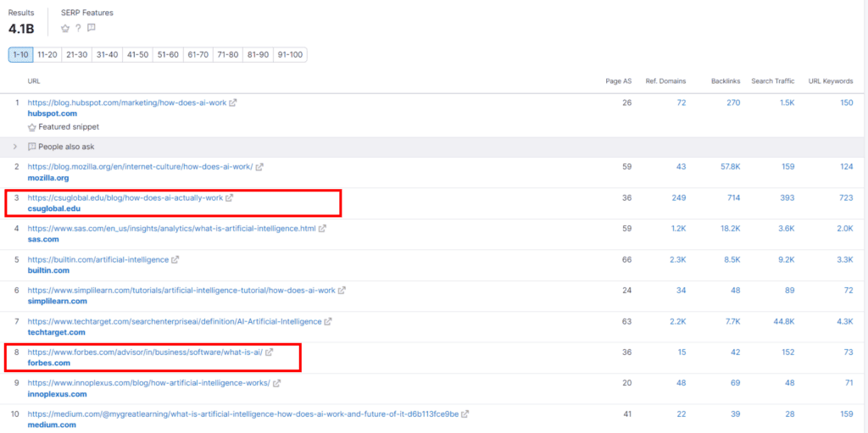Click simplilearn's 72 URL keywords value

(x=848, y=290)
